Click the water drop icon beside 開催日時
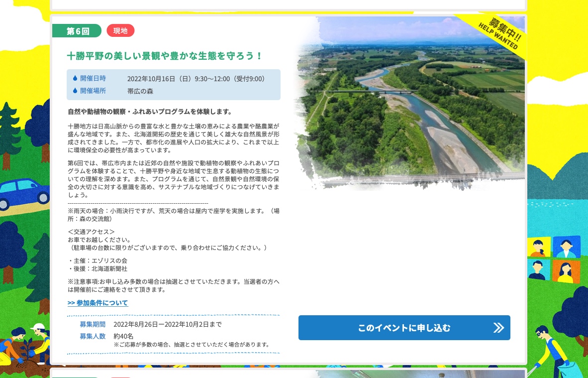Viewport: 588px width, 378px height. [75, 78]
